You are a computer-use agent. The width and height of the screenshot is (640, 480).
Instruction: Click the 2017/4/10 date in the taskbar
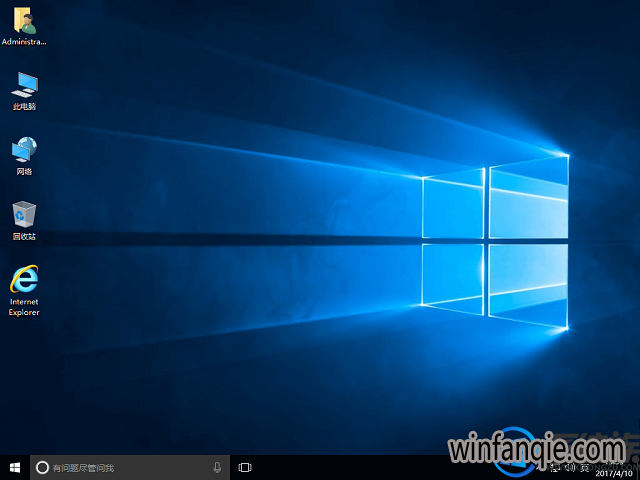(613, 473)
